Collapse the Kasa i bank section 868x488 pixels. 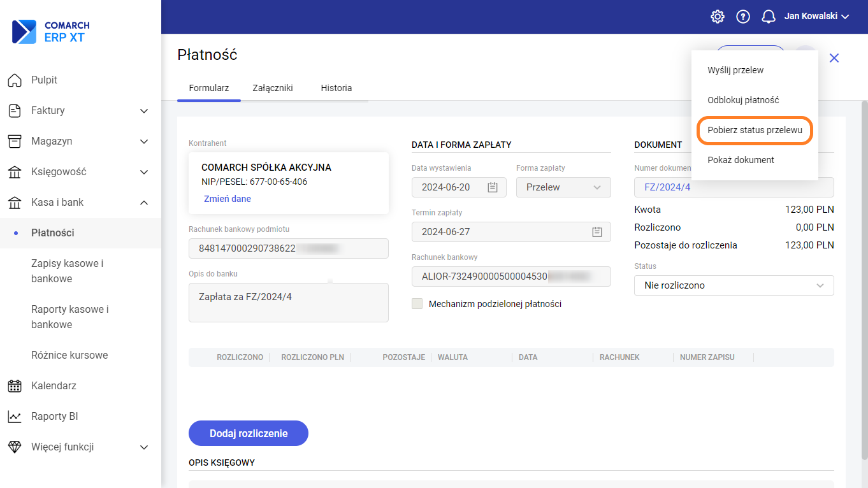click(x=144, y=203)
